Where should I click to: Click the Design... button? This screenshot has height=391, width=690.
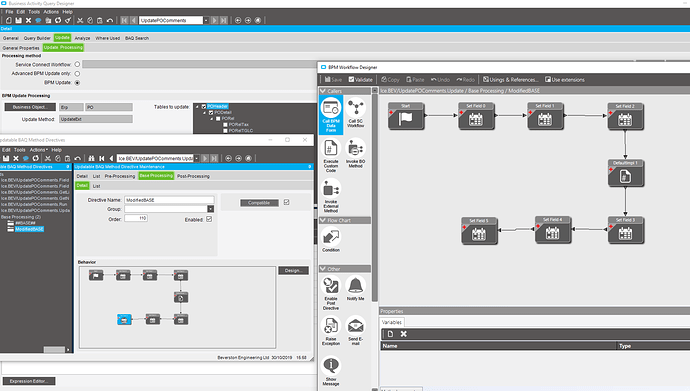[294, 270]
